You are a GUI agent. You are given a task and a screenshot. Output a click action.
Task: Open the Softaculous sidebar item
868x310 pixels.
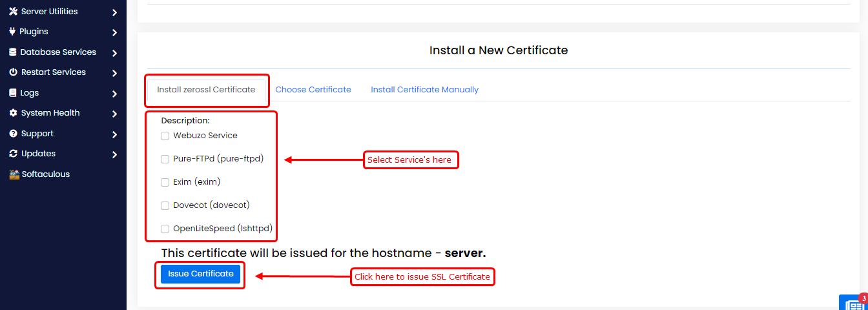[39, 174]
